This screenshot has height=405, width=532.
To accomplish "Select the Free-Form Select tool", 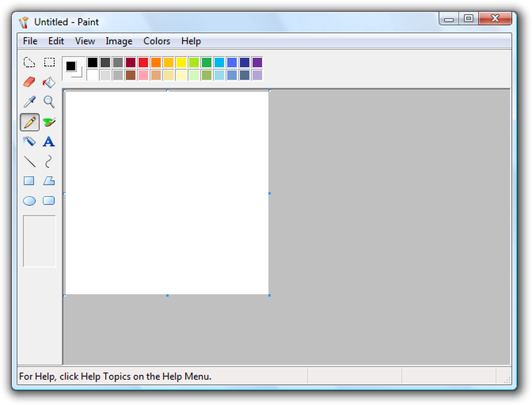I will point(29,62).
